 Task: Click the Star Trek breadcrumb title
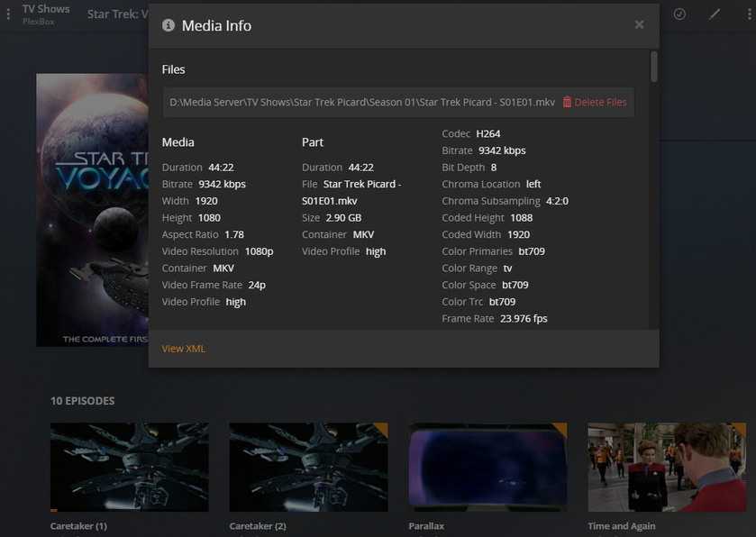pyautogui.click(x=118, y=14)
